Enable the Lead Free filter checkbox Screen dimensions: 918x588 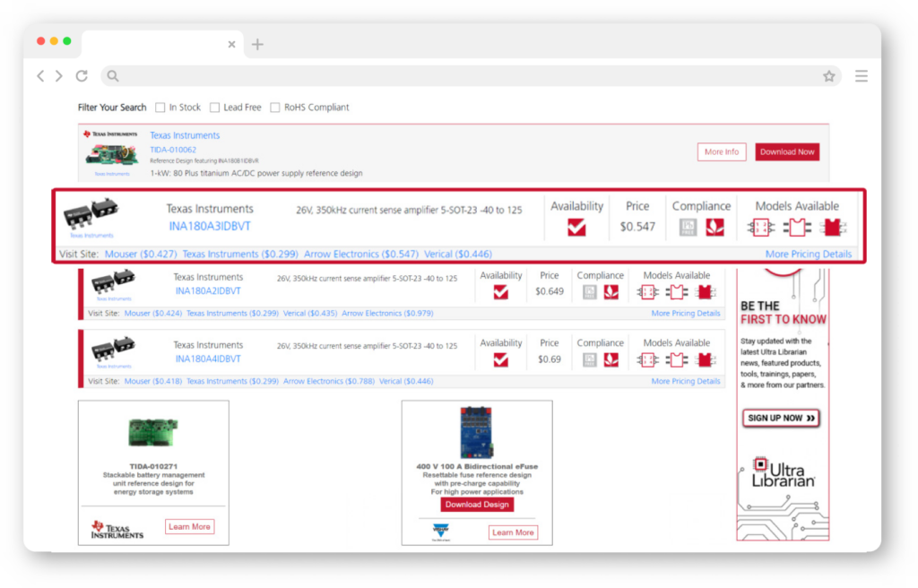point(215,108)
